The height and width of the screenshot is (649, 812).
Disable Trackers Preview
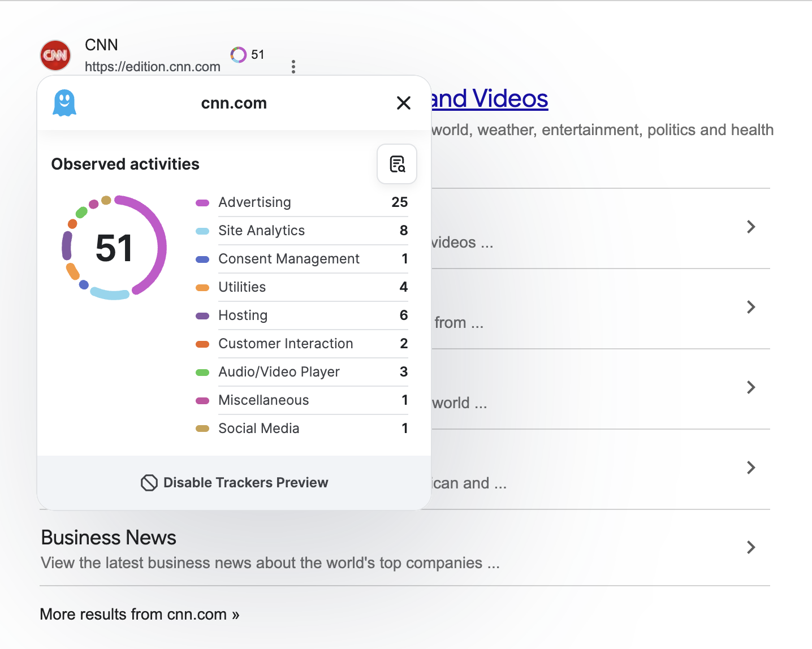point(234,483)
